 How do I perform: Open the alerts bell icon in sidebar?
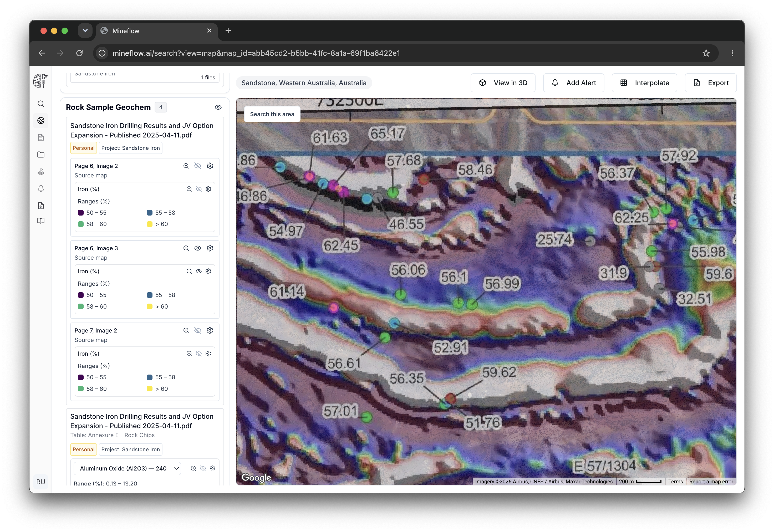click(41, 189)
